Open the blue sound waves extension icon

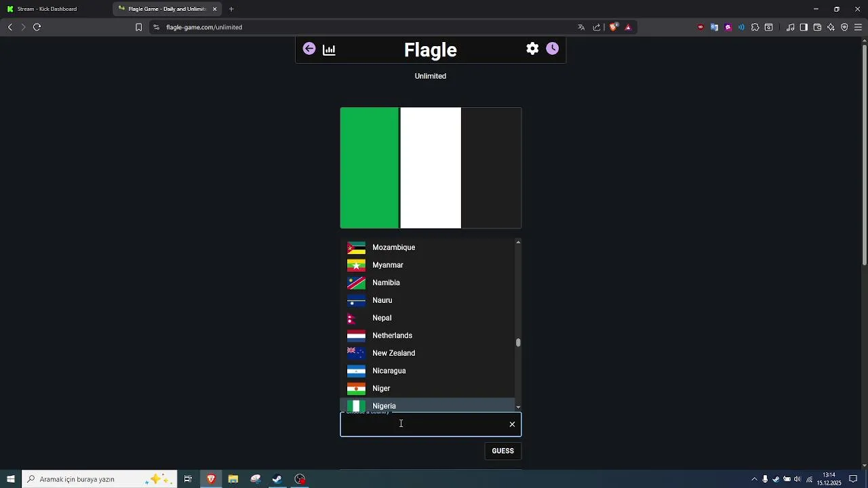click(x=741, y=27)
